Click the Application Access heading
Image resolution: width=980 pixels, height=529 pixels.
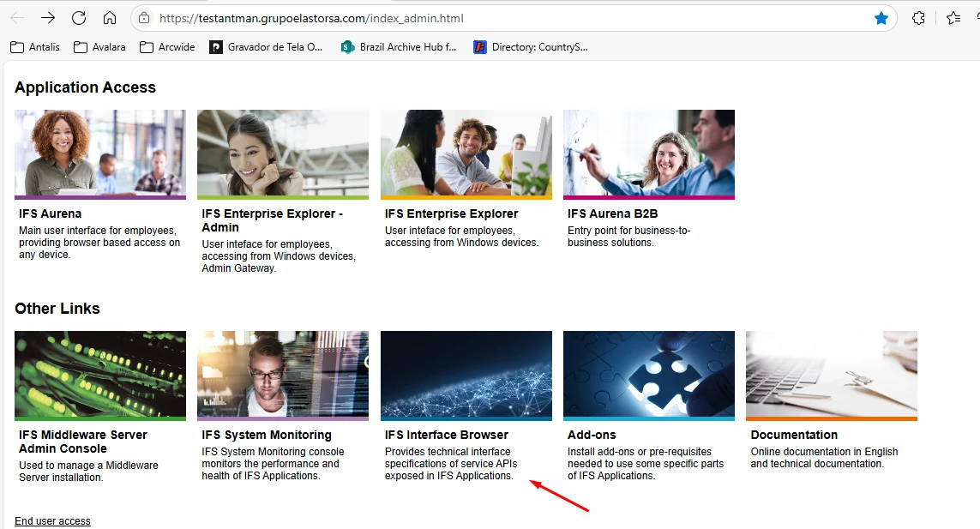[x=85, y=87]
